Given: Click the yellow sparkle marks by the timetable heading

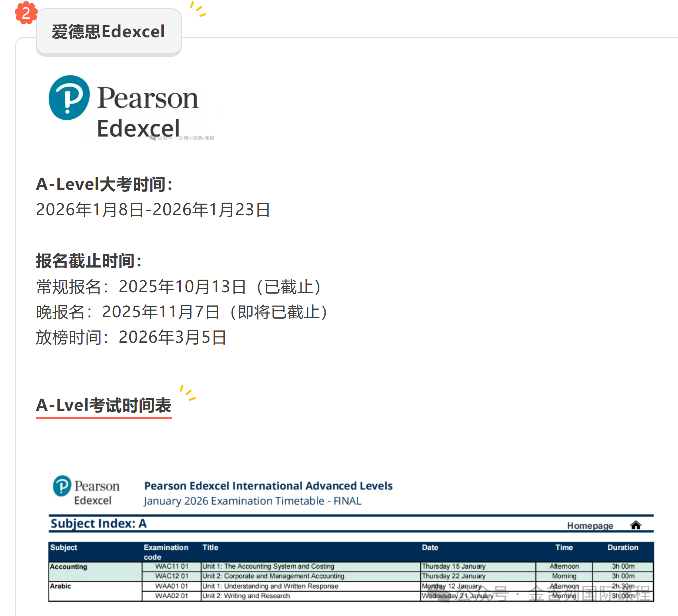Looking at the screenshot, I should pos(187,393).
